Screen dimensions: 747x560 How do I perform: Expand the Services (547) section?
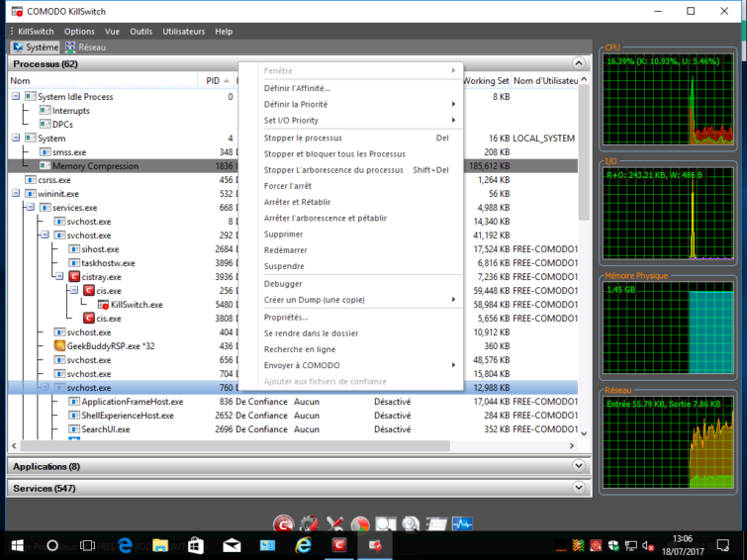579,488
